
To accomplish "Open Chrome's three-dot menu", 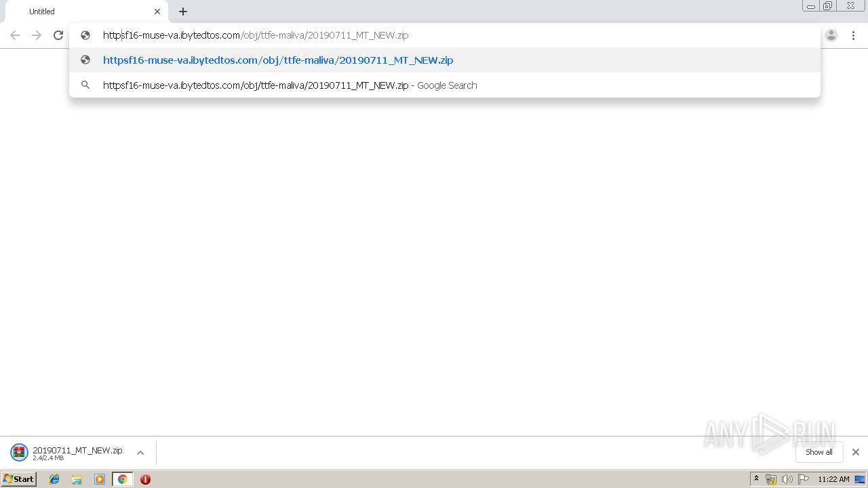I will pos(854,35).
